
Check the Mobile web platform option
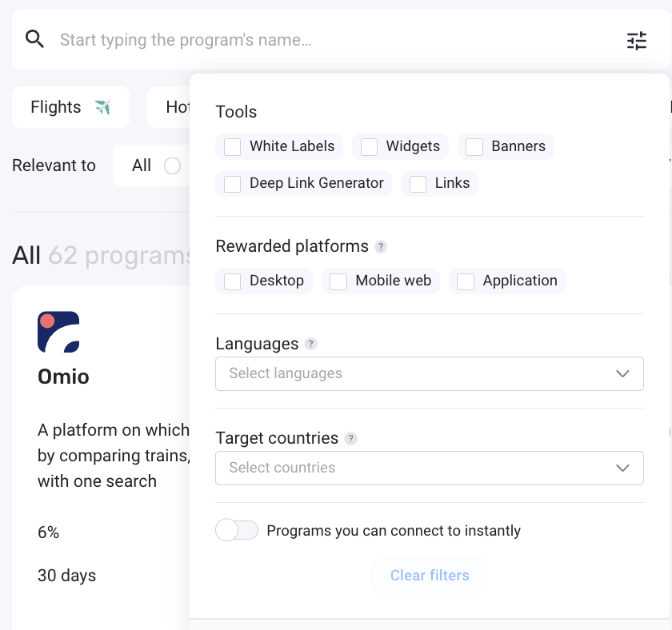[338, 281]
